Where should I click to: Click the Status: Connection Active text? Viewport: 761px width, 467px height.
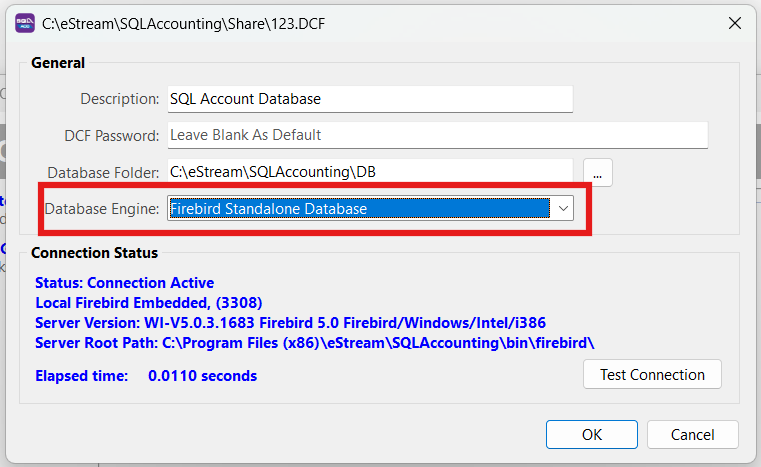(x=124, y=283)
